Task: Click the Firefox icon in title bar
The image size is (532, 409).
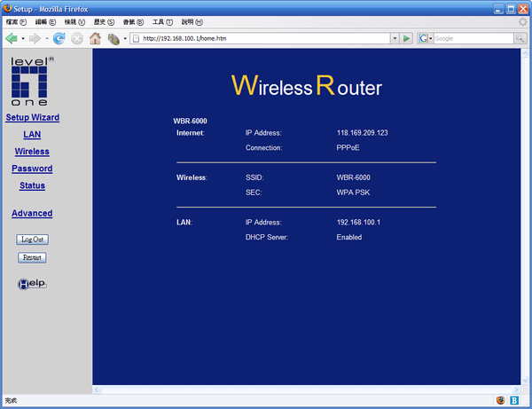Action: coord(7,8)
